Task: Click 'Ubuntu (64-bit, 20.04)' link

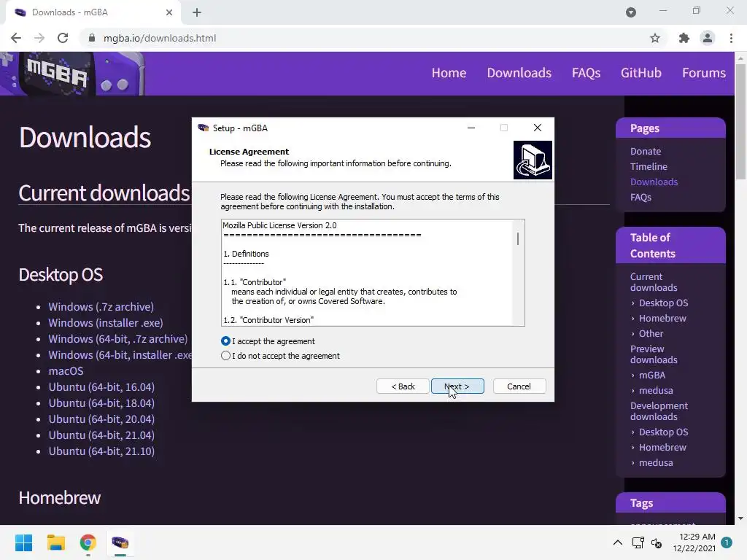Action: [101, 419]
